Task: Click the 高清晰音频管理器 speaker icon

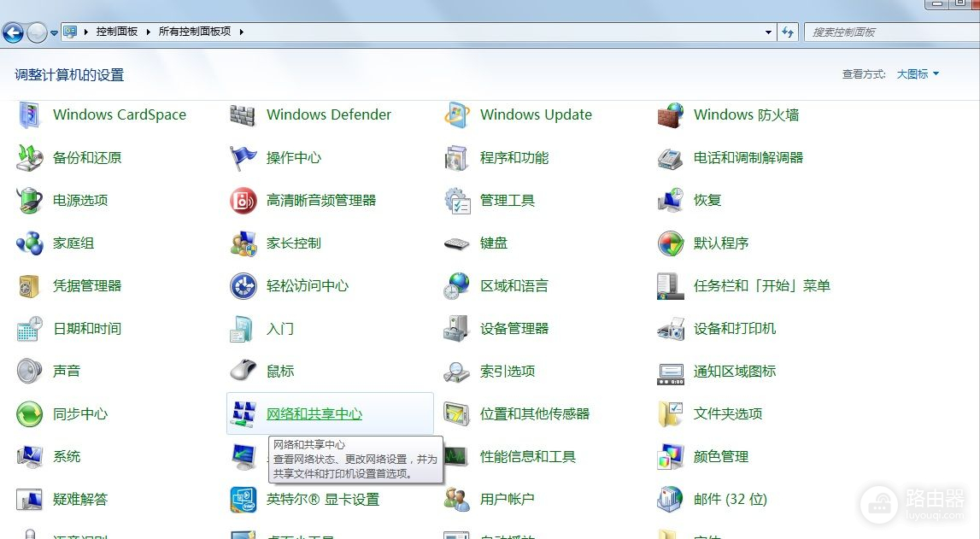Action: [x=244, y=201]
